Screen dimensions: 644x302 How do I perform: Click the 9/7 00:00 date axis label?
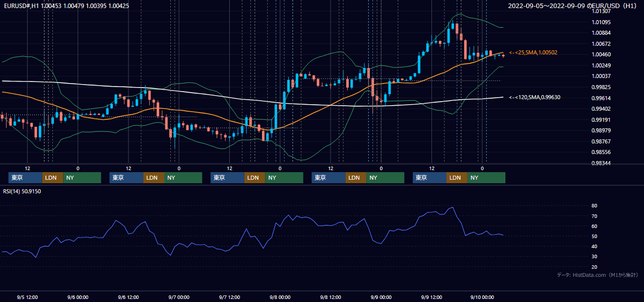(179, 297)
